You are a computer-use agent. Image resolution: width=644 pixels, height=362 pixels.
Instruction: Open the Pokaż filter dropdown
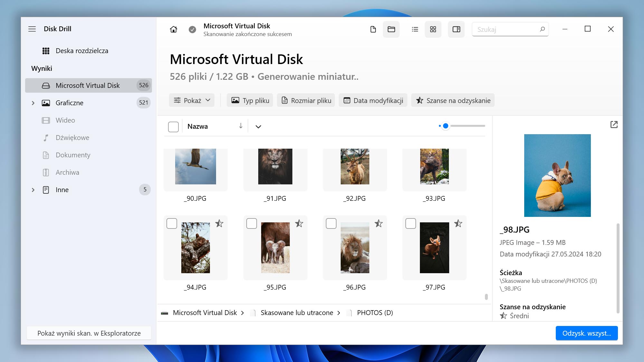click(192, 100)
